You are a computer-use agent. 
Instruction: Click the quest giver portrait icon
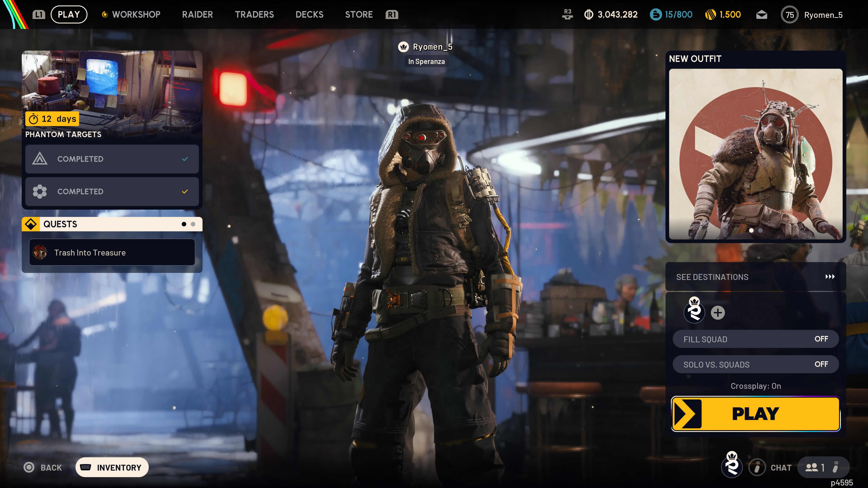[40, 252]
